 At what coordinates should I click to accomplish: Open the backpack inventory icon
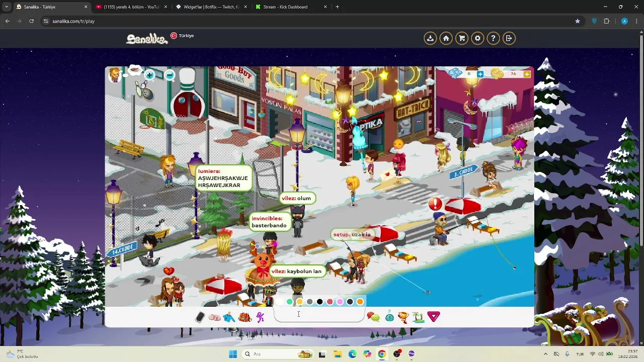click(245, 317)
